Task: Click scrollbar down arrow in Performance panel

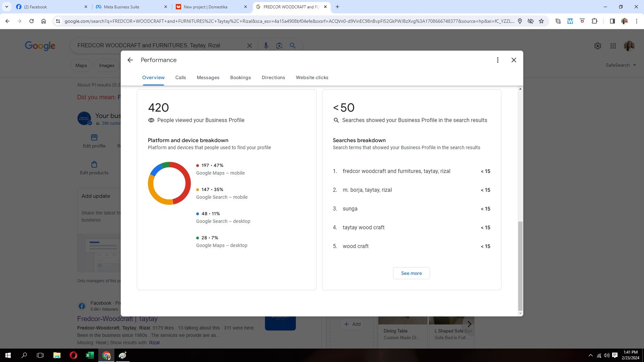Action: 520,313
